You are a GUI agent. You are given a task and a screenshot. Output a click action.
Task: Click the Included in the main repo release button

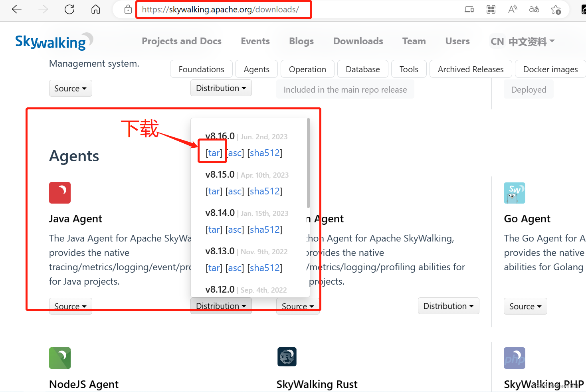(x=345, y=89)
